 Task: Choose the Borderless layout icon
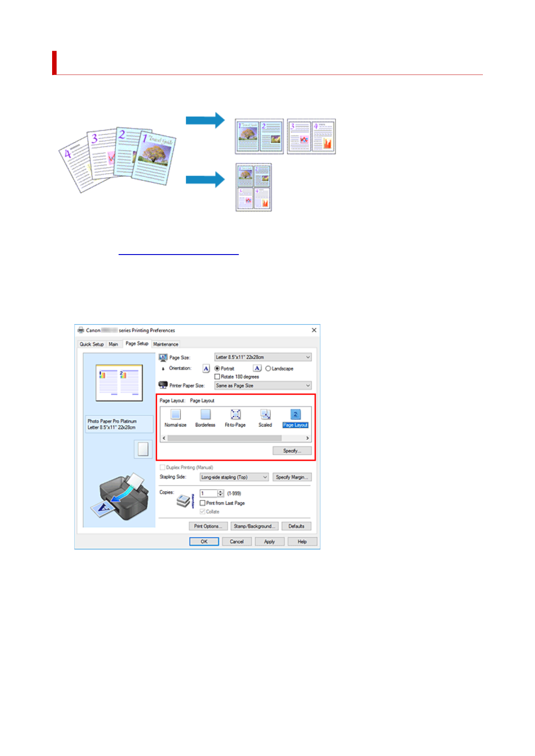coord(205,414)
